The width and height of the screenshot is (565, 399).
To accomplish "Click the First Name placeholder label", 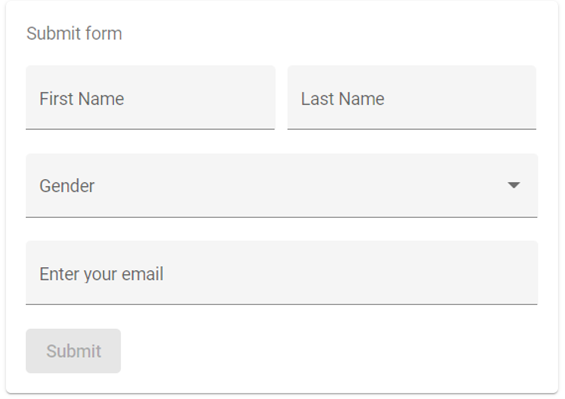I will tap(82, 99).
